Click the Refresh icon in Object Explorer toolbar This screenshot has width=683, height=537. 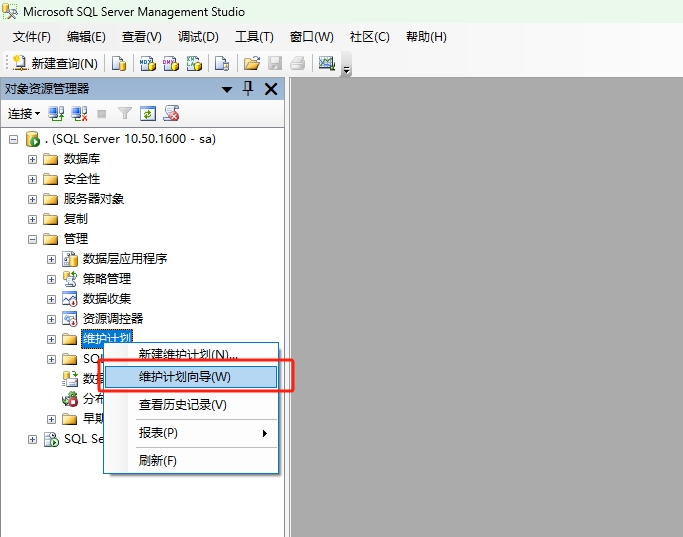click(148, 114)
